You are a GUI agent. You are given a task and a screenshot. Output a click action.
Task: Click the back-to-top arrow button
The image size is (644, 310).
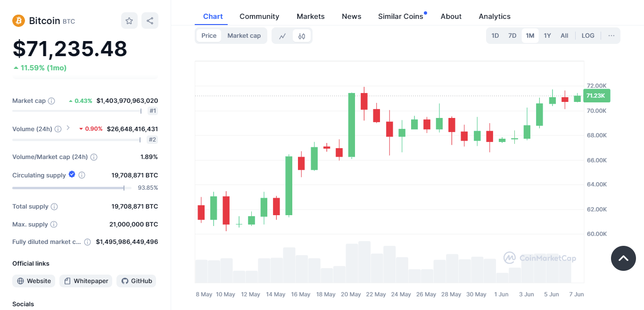tap(623, 258)
